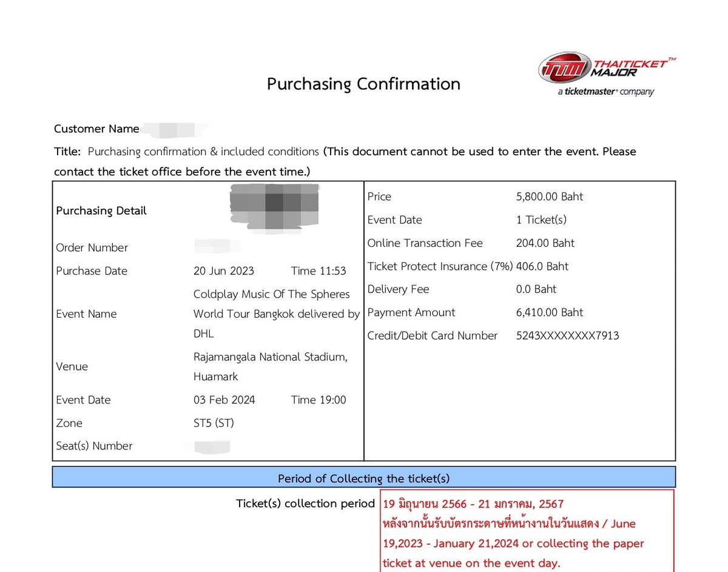Click the 'Customer Name' label
Image resolution: width=728 pixels, height=572 pixels.
tap(96, 129)
